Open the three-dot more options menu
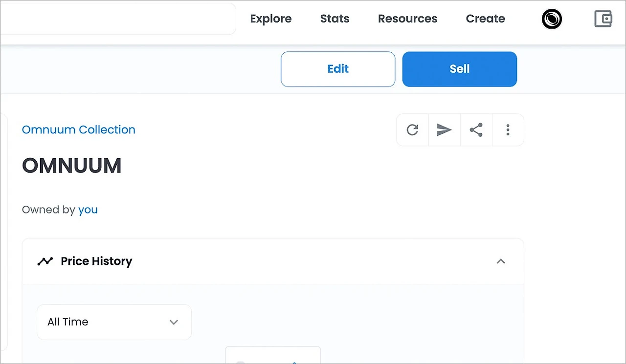Screen dimensions: 626x364 click(x=508, y=130)
